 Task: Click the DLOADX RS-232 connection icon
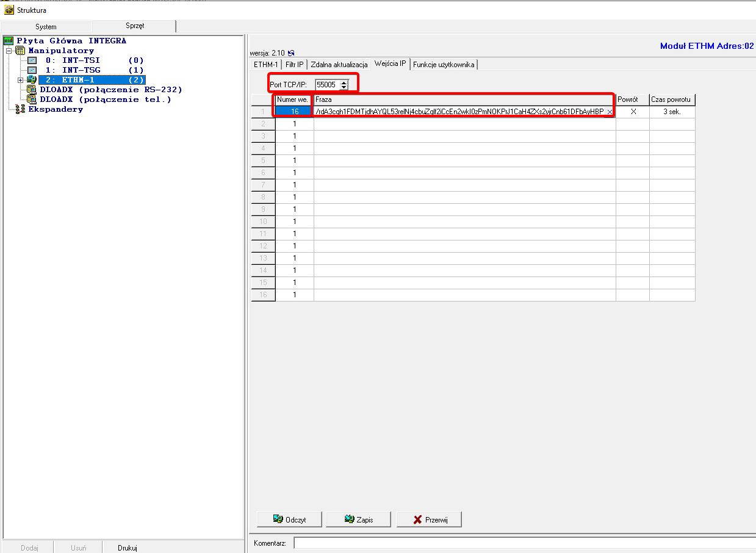[32, 90]
